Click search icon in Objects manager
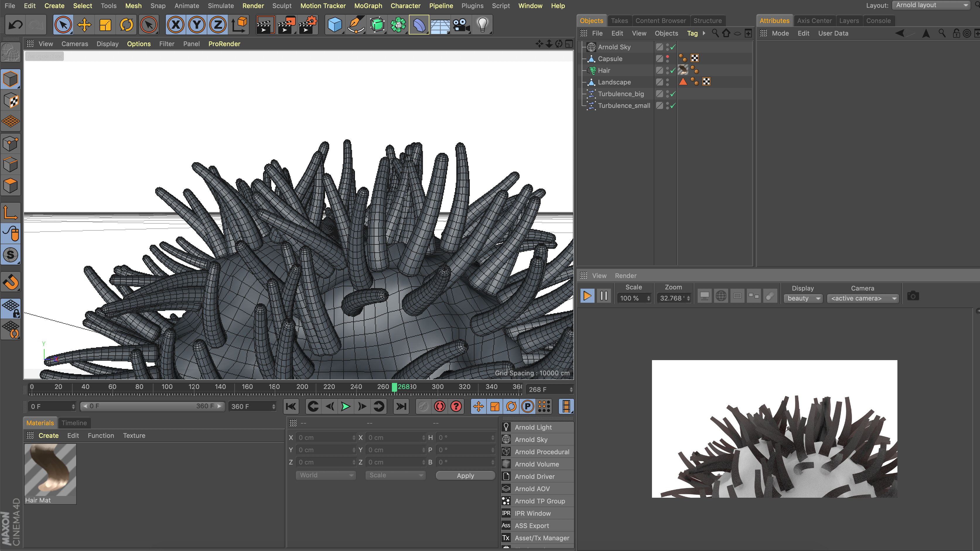Viewport: 980px width, 551px height. point(715,33)
